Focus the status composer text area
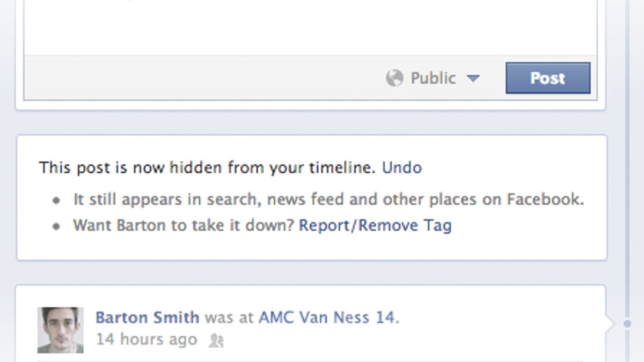Viewport: 644px width, 362px height. (310, 27)
